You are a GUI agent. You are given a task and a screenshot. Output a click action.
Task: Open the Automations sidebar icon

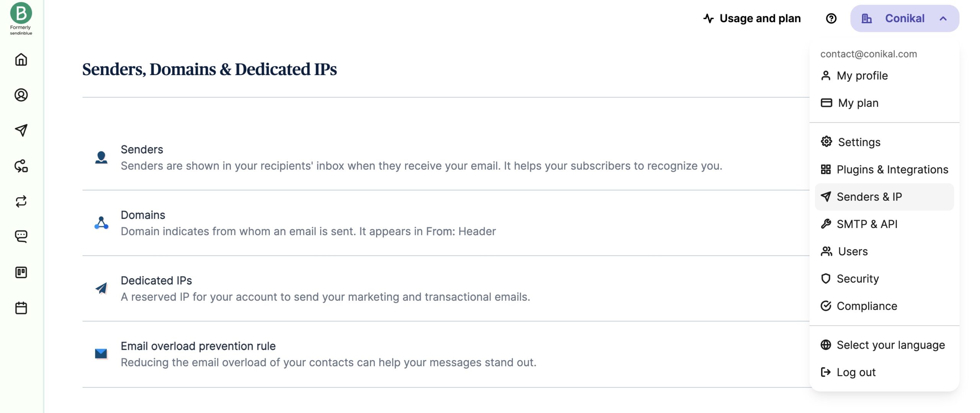pos(21,166)
